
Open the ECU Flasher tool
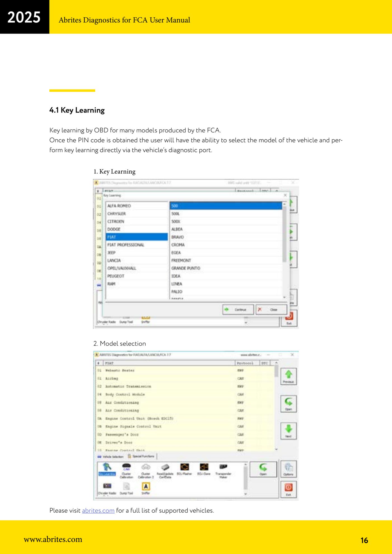pyautogui.click(x=184, y=469)
